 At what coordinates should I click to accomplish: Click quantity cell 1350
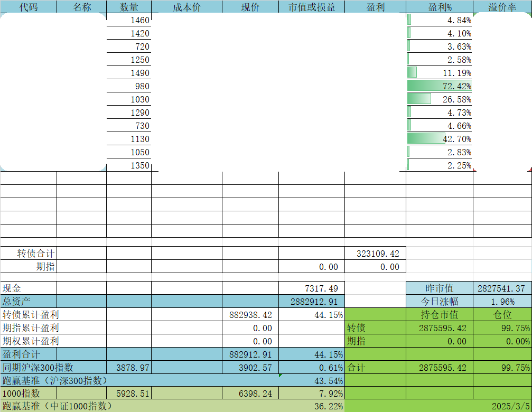129,165
